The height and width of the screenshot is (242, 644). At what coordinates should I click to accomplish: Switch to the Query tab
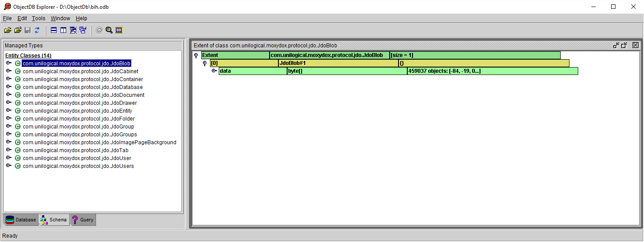(82, 220)
